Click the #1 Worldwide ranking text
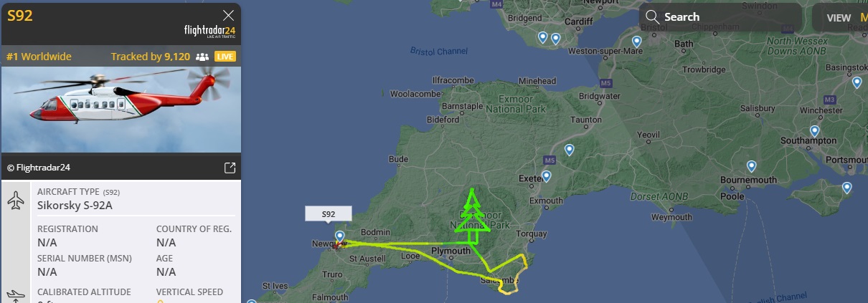868x303 pixels. (39, 57)
